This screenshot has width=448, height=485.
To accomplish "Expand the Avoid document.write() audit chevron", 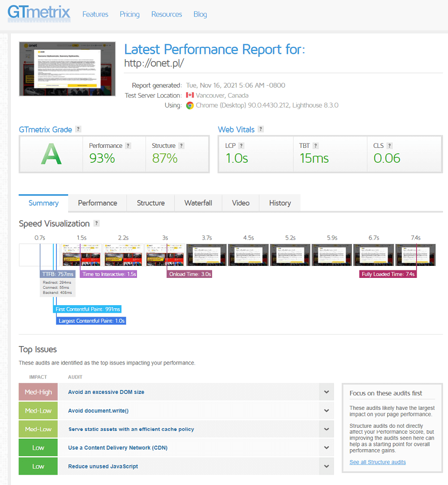I will click(x=327, y=410).
